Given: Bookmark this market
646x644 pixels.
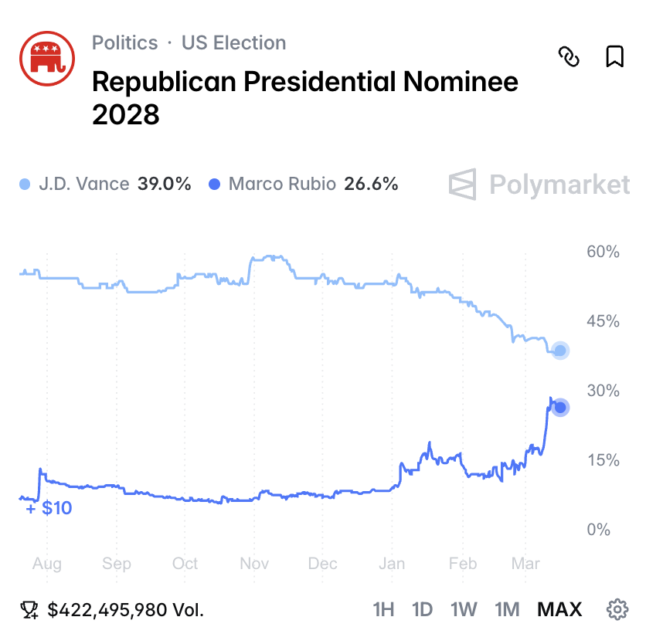Looking at the screenshot, I should click(x=614, y=56).
